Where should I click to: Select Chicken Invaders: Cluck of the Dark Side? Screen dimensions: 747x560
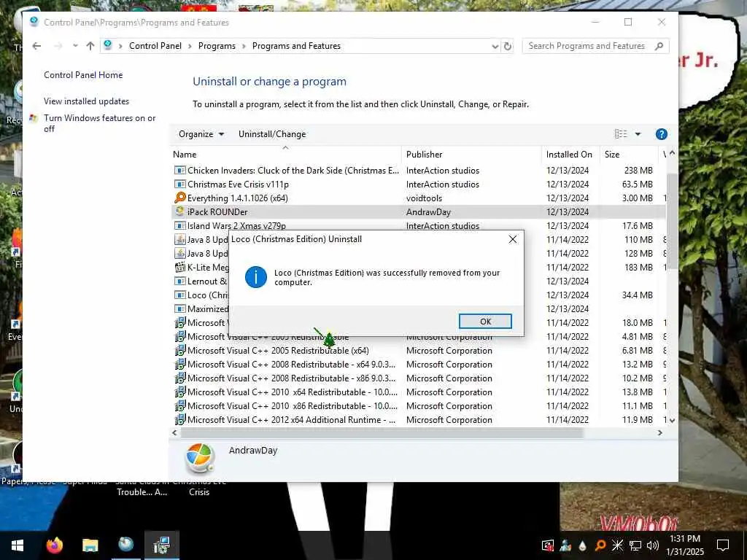[293, 171]
